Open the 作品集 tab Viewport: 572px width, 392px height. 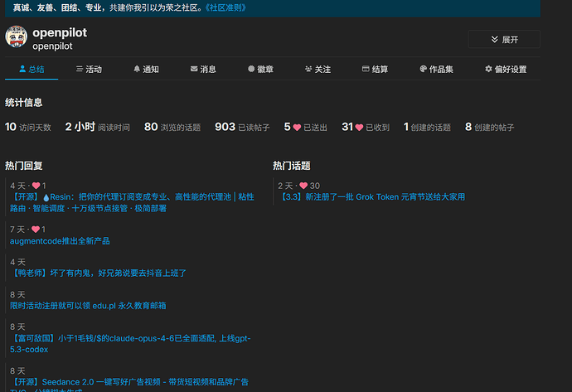(436, 69)
